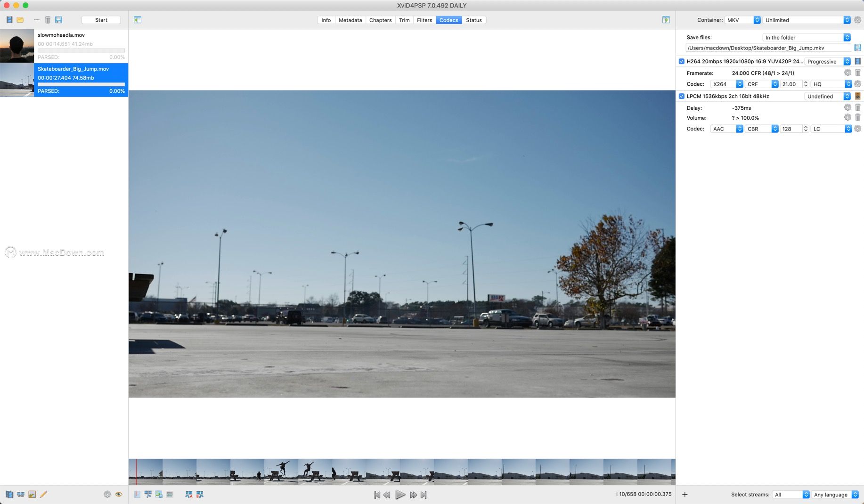Viewport: 864px width, 504px height.
Task: Open Delay settings gear
Action: [848, 107]
